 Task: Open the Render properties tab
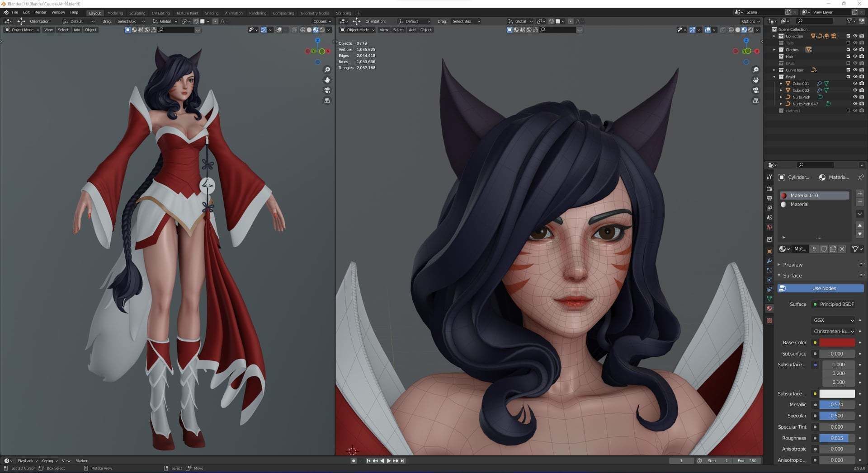[769, 189]
